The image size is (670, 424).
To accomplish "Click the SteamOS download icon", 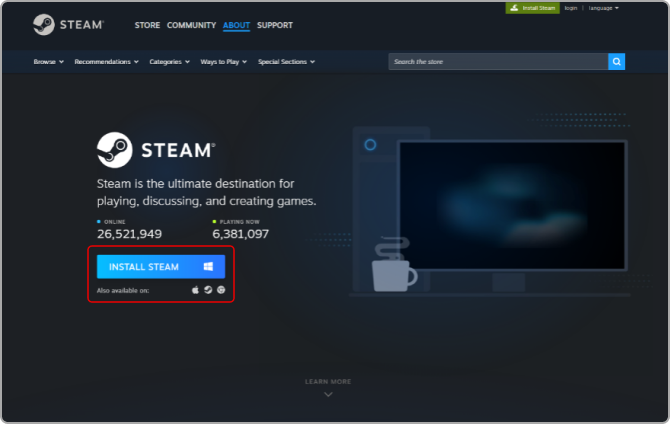I will tap(208, 290).
